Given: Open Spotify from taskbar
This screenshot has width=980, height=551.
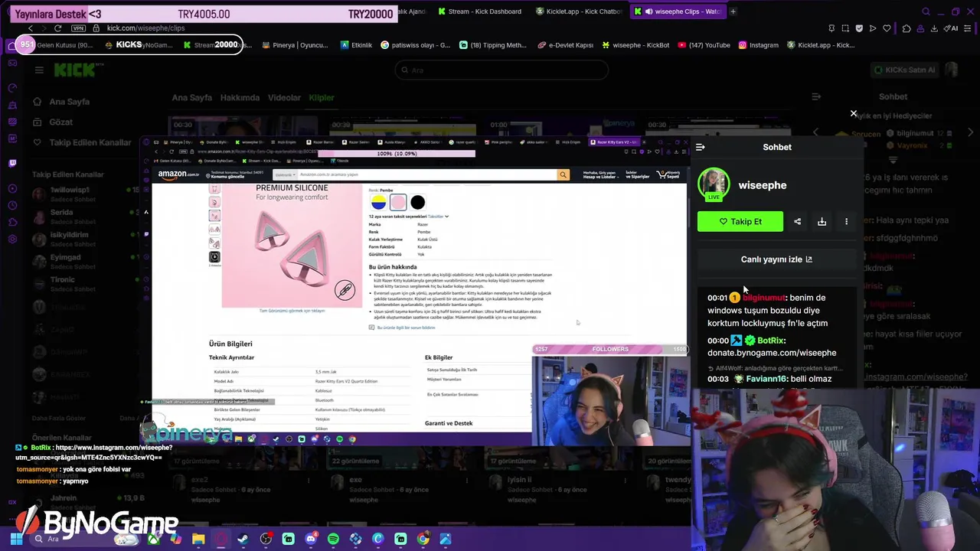Looking at the screenshot, I should (x=333, y=540).
